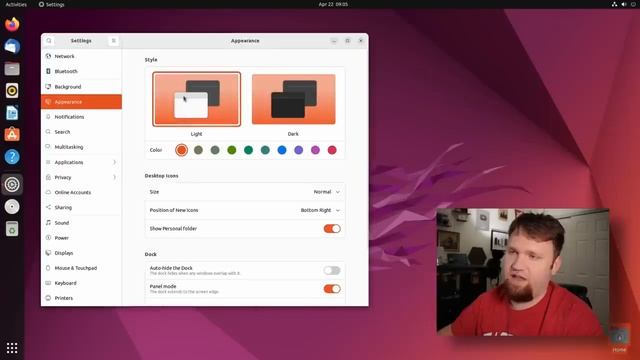Go to Online Accounts settings
640x360 pixels.
point(81,192)
